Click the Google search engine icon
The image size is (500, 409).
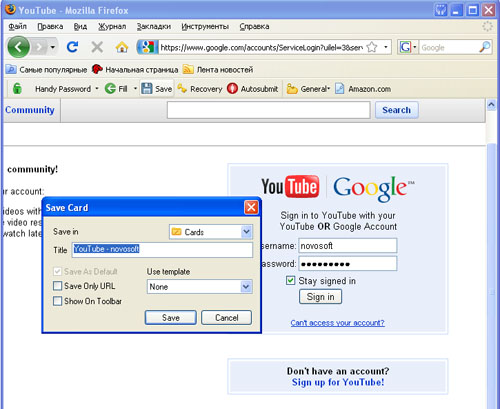pyautogui.click(x=405, y=47)
